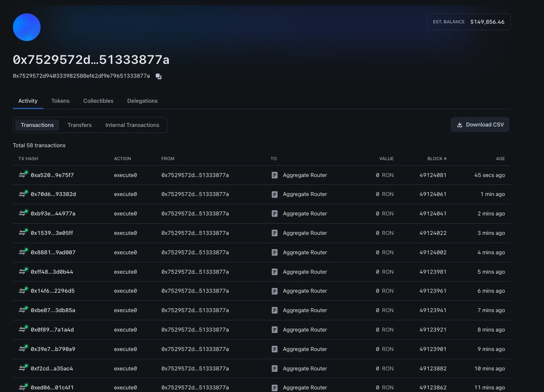Copy the full wallet address icon
This screenshot has height=392, width=544.
click(x=158, y=76)
